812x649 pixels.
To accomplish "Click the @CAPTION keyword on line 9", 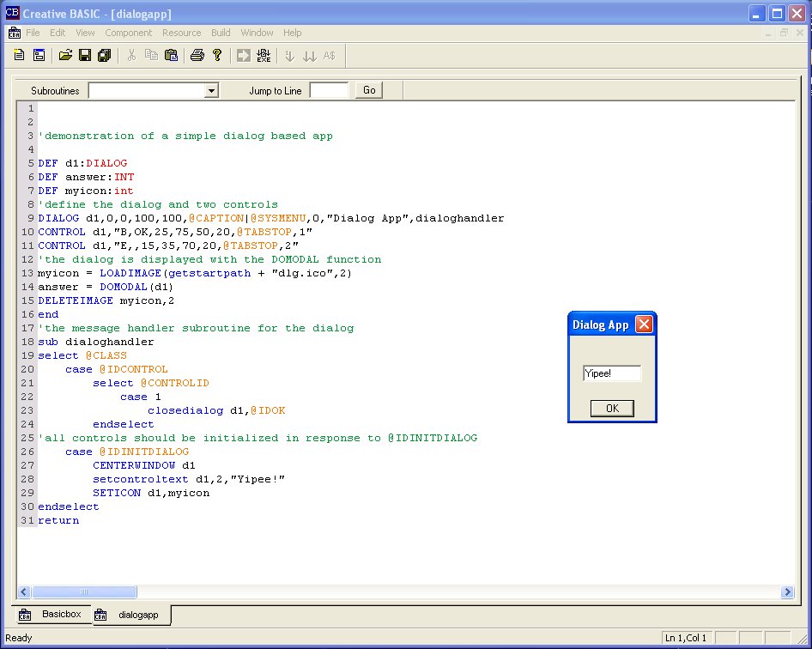I will tap(216, 218).
